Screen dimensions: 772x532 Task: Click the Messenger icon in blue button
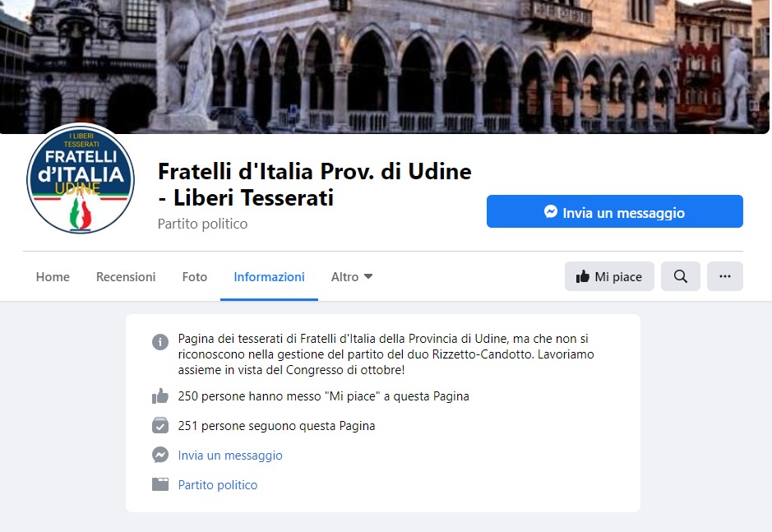551,212
